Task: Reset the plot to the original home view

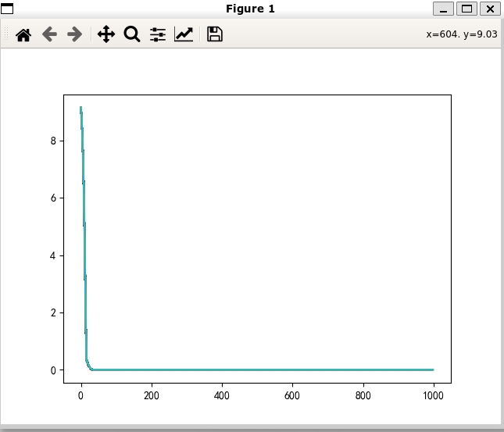Action: [x=23, y=34]
